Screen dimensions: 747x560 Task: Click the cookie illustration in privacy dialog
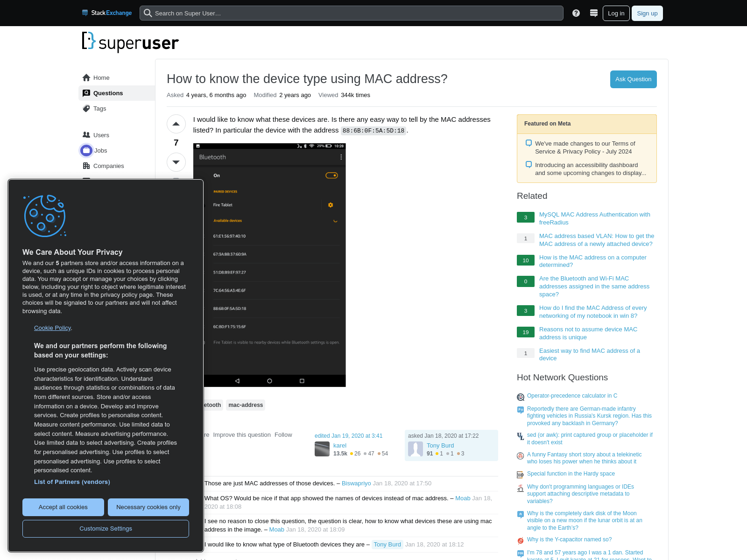pos(45,216)
